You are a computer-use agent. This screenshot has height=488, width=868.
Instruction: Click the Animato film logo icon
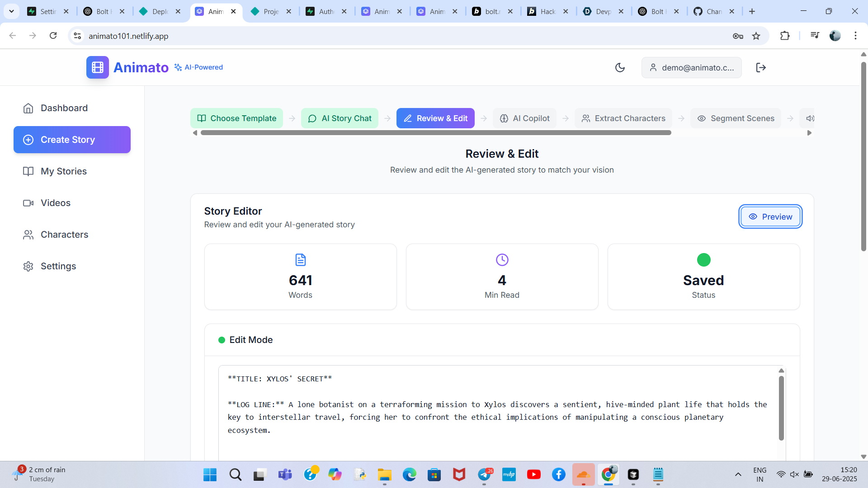(x=98, y=67)
